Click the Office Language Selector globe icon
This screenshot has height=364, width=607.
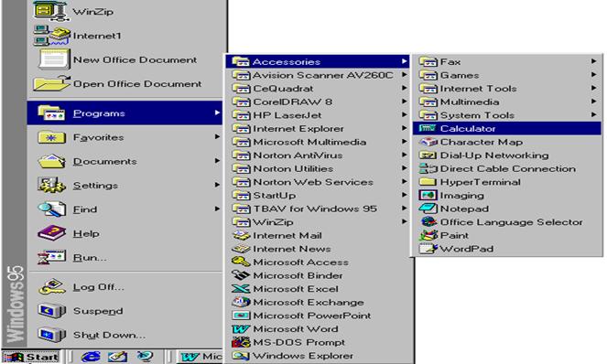click(428, 221)
